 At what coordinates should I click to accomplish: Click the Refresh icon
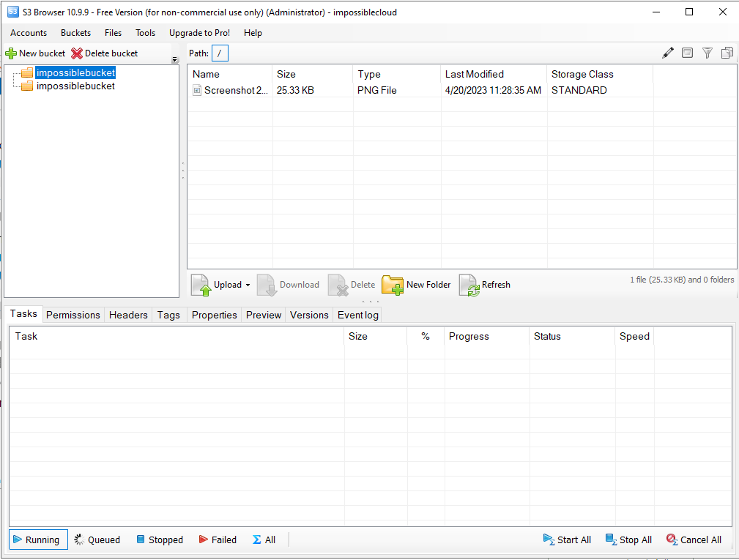tap(469, 285)
